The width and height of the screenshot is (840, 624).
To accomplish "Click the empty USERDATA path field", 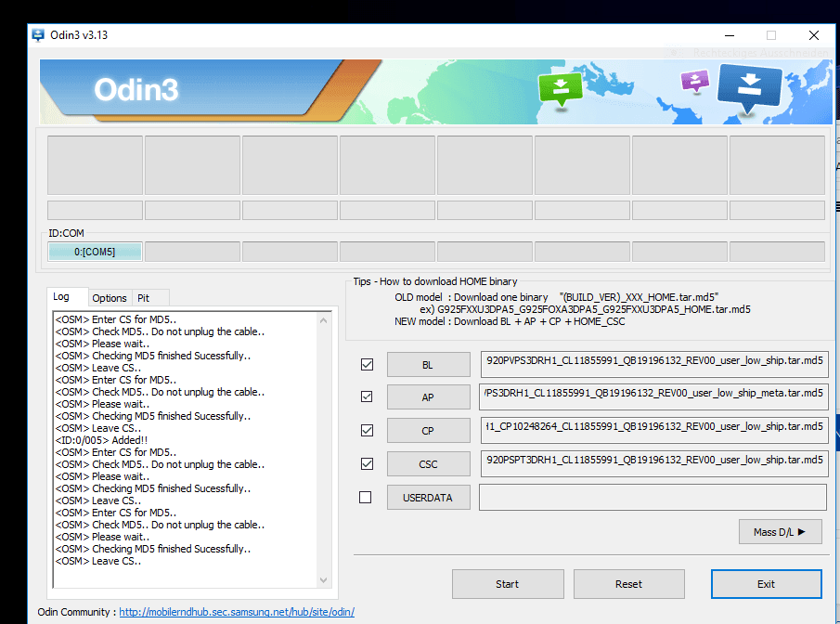I will pos(653,497).
